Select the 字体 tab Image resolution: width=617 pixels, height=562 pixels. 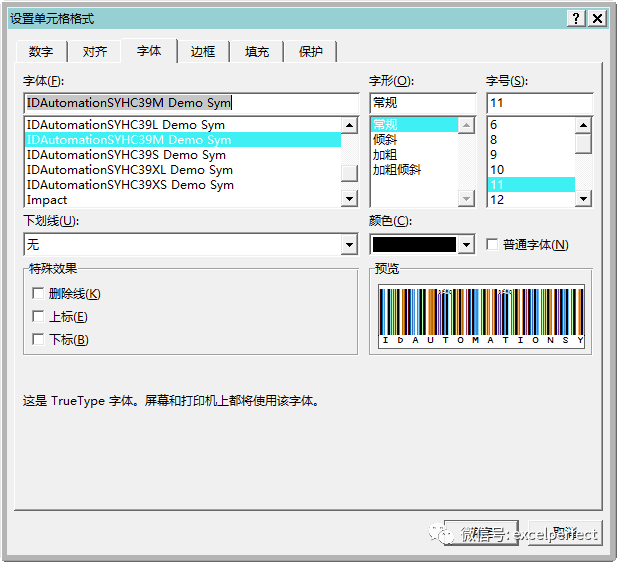click(149, 51)
